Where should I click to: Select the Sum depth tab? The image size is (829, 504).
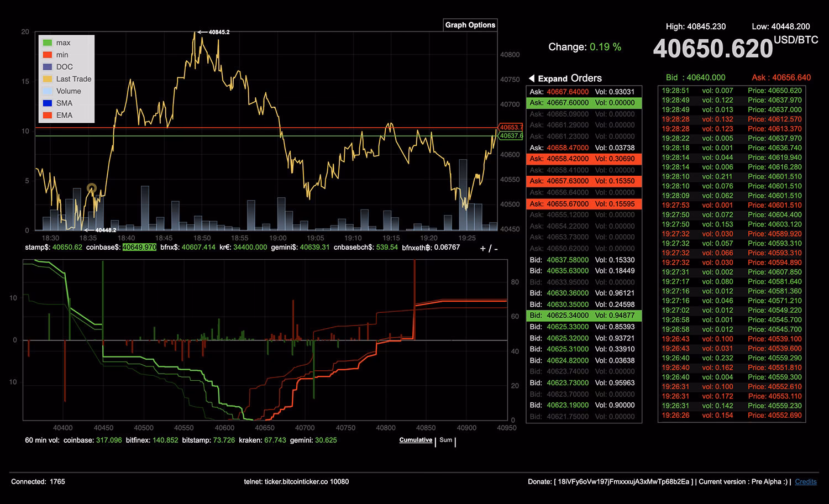pos(445,440)
